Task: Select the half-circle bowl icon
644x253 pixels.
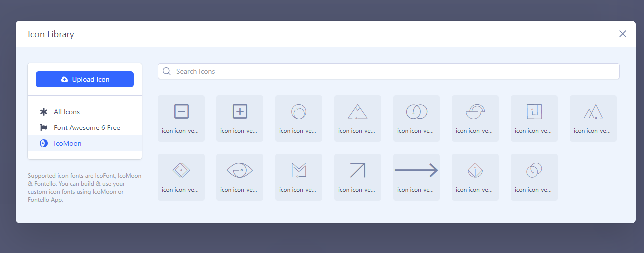Action: click(x=475, y=118)
